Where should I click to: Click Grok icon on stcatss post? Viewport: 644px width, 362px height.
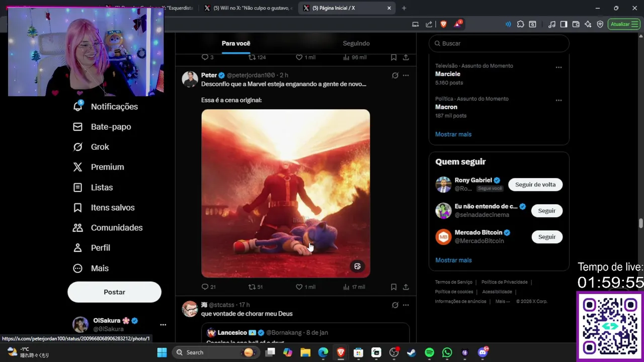click(395, 305)
